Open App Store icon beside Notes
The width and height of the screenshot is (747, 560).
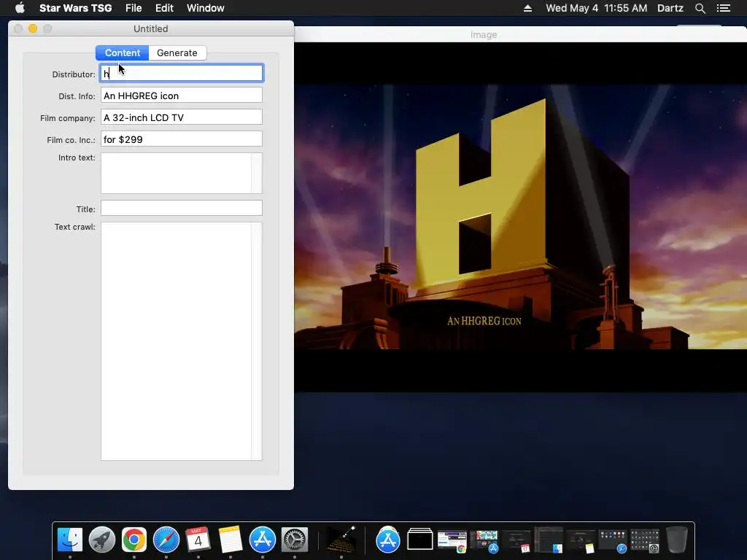[263, 540]
